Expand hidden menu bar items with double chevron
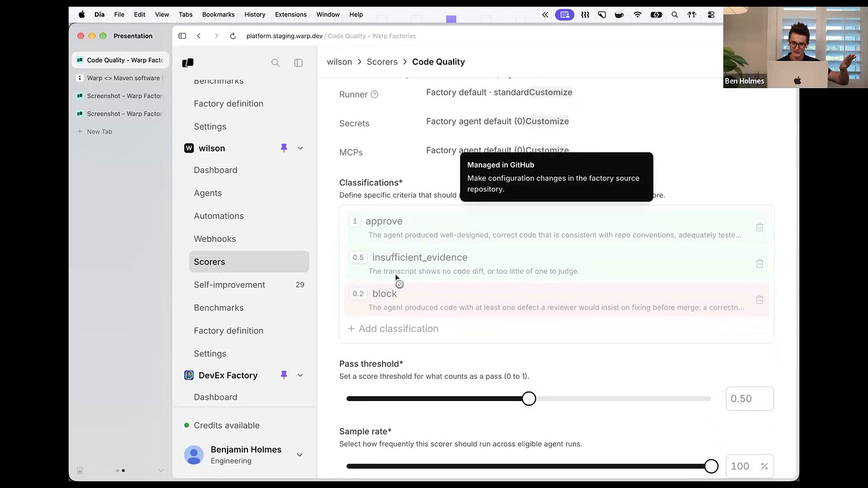This screenshot has width=868, height=488. [x=545, y=14]
